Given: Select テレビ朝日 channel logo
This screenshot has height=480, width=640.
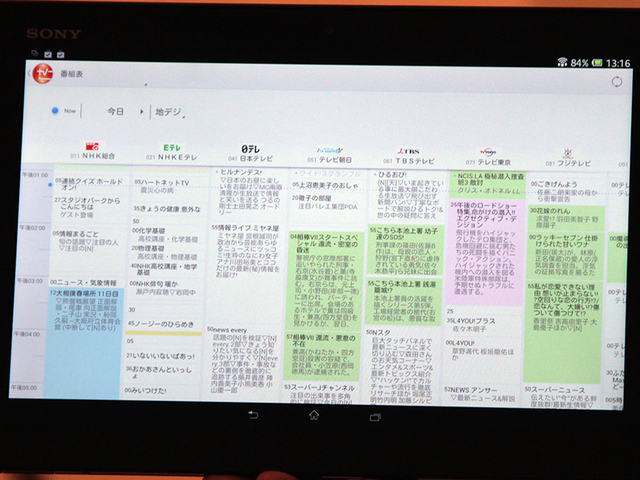Looking at the screenshot, I should tap(329, 151).
